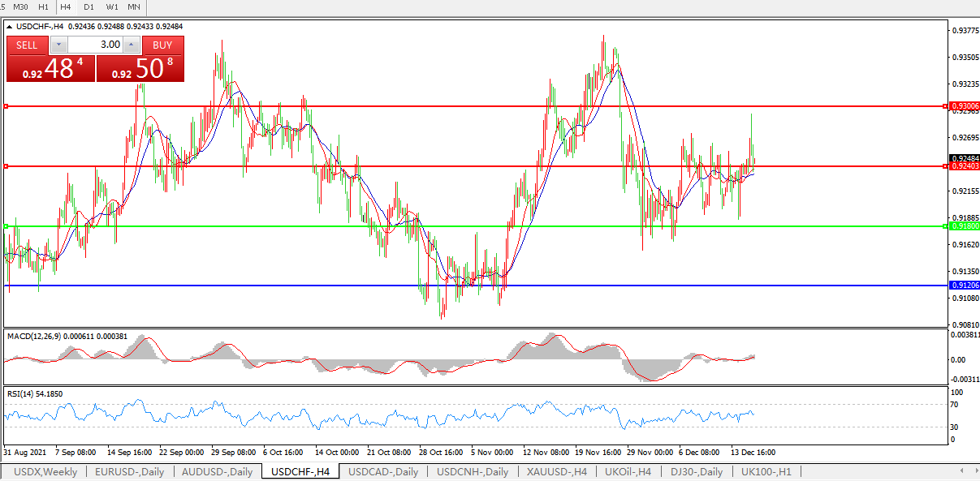
Task: Click the green 0.91800 price label
Action: pyautogui.click(x=965, y=226)
